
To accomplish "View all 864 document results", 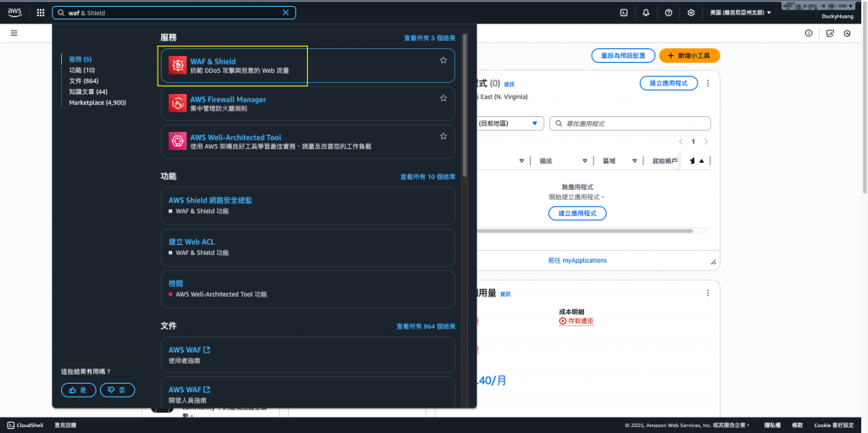I will click(426, 327).
